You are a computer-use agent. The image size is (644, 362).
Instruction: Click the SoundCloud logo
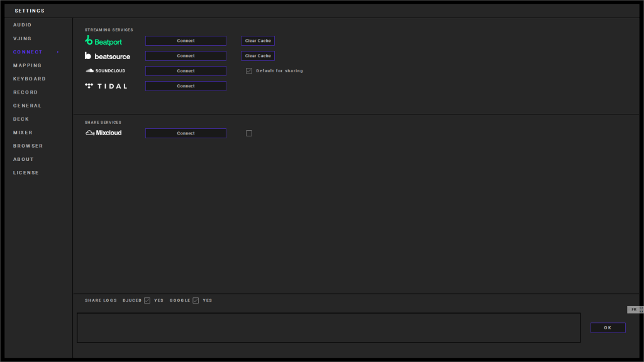tap(106, 71)
